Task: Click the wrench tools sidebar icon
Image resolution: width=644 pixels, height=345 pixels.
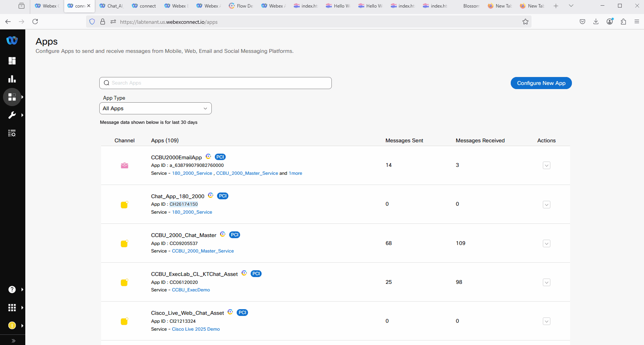Action: [x=12, y=115]
